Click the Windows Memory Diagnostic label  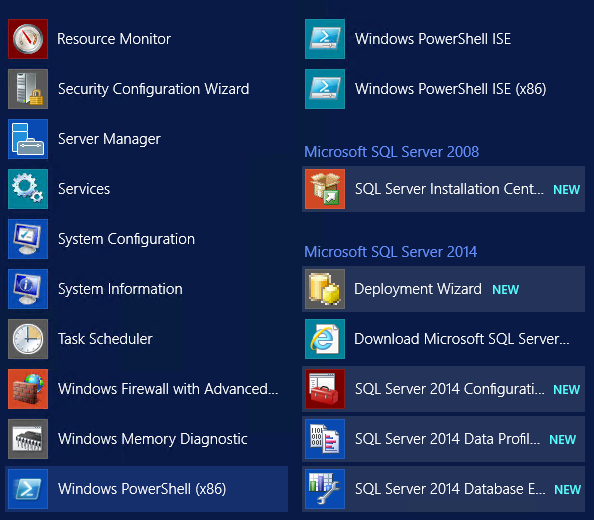(153, 439)
